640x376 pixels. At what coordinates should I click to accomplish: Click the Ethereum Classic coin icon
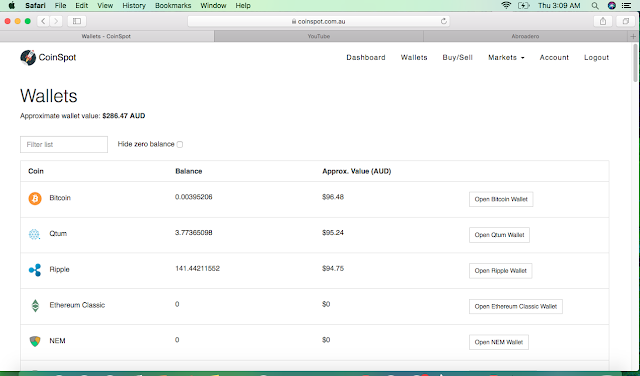[x=35, y=305]
